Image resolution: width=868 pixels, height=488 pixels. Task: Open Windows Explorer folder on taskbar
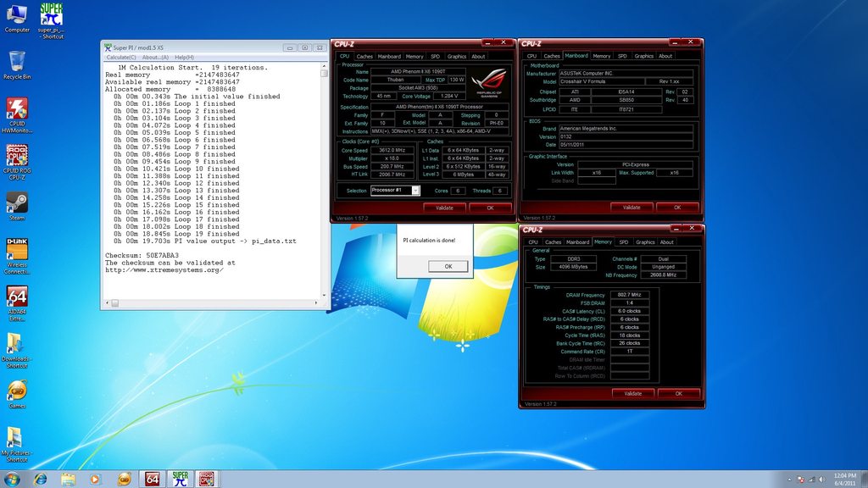tap(68, 479)
